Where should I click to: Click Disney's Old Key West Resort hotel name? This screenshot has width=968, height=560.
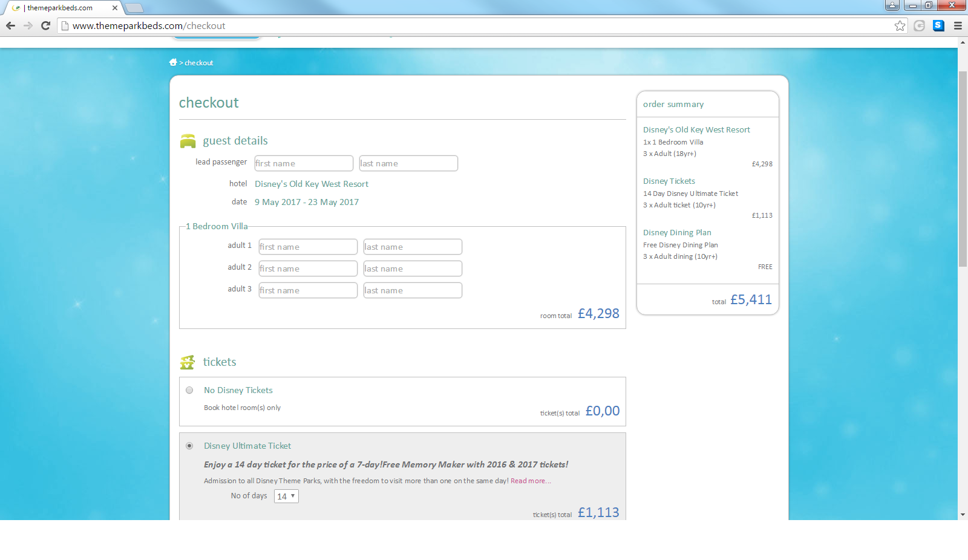312,184
